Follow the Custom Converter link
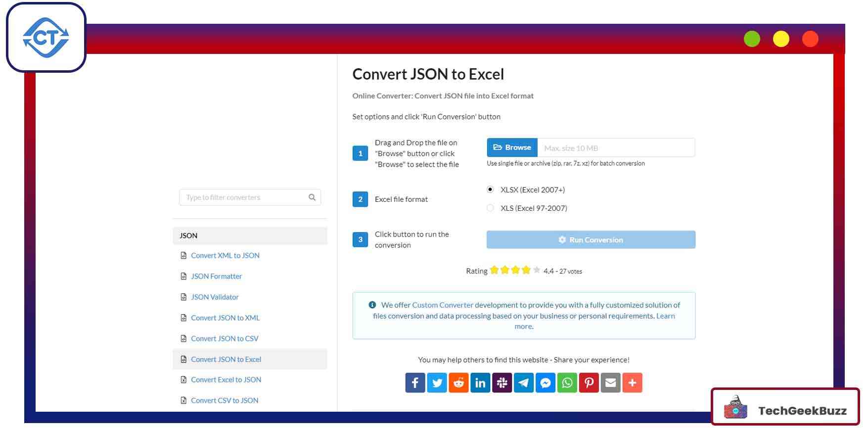Image resolution: width=868 pixels, height=431 pixels. tap(443, 305)
